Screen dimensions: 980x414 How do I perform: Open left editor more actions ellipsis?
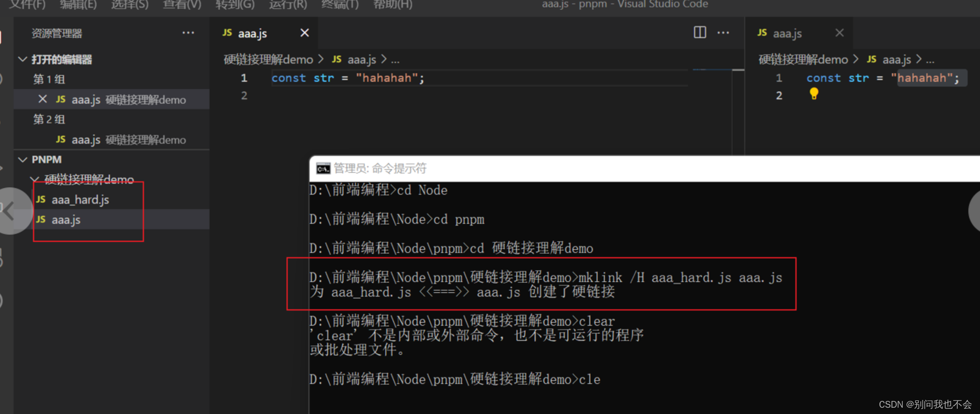723,33
